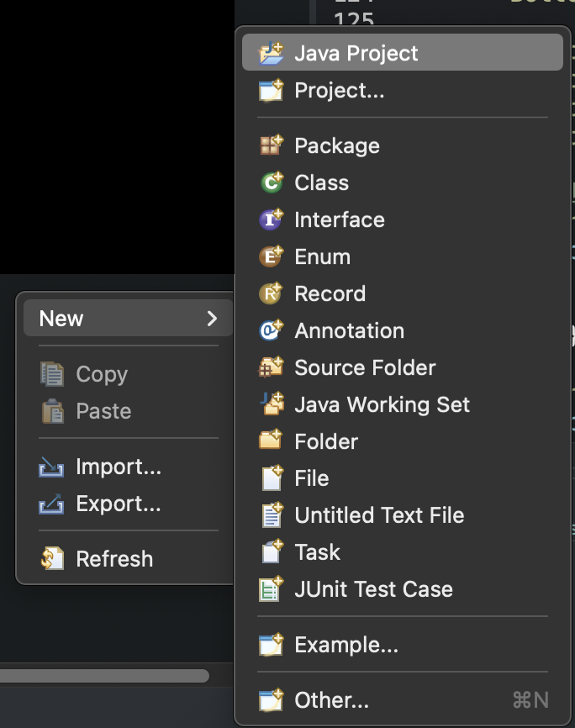Screen dimensions: 575x728
Task: Click the Record icon
Action: click(272, 293)
